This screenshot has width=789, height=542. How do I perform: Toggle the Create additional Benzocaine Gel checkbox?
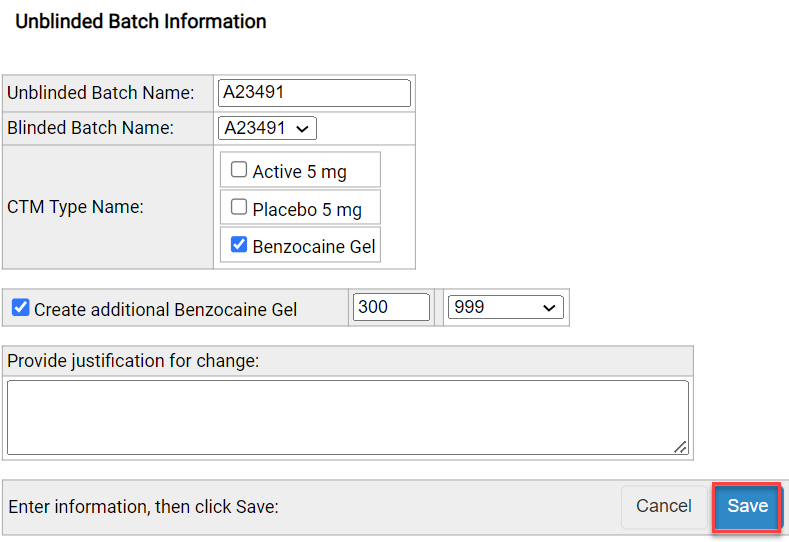coord(20,308)
